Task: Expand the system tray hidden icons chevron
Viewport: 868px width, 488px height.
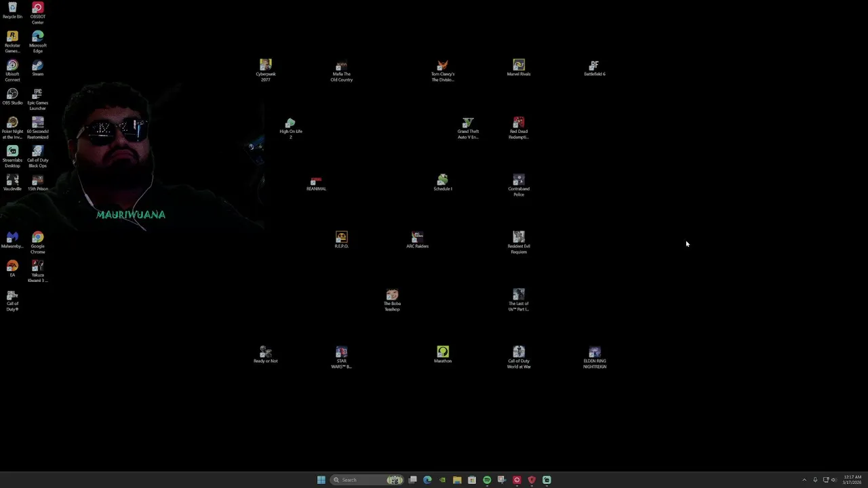Action: pos(804,480)
